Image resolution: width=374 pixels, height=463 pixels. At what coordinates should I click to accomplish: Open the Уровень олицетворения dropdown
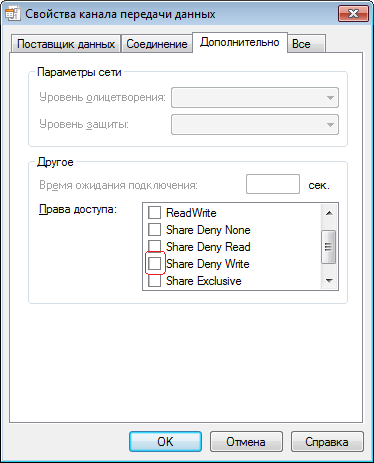tap(255, 98)
